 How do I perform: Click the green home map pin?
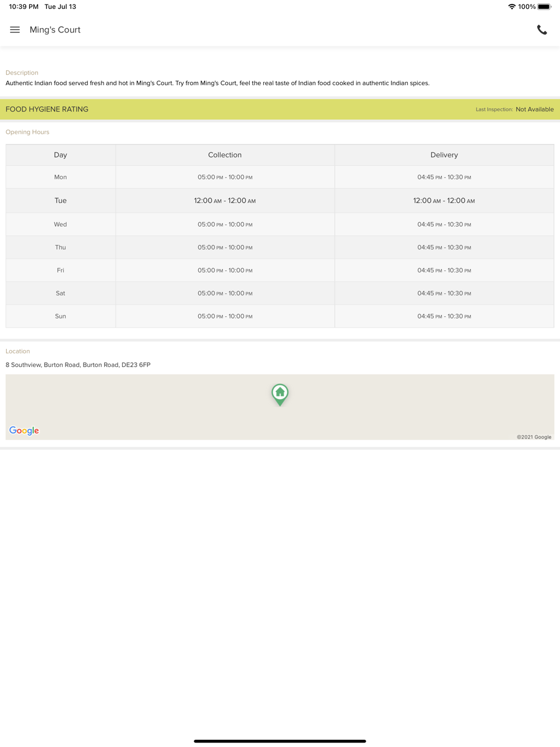pos(280,395)
